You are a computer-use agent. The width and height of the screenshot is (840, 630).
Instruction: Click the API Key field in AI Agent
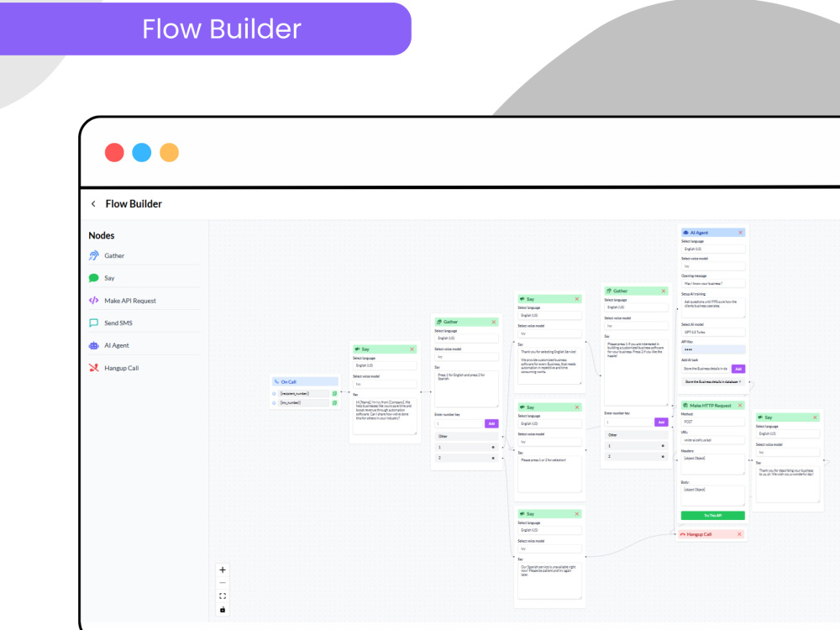pos(713,349)
